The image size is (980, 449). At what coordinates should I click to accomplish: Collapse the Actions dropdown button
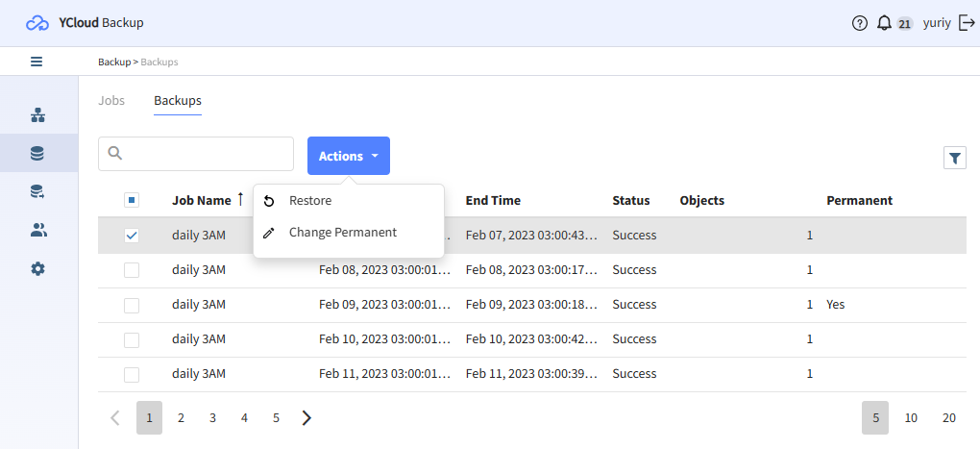348,156
